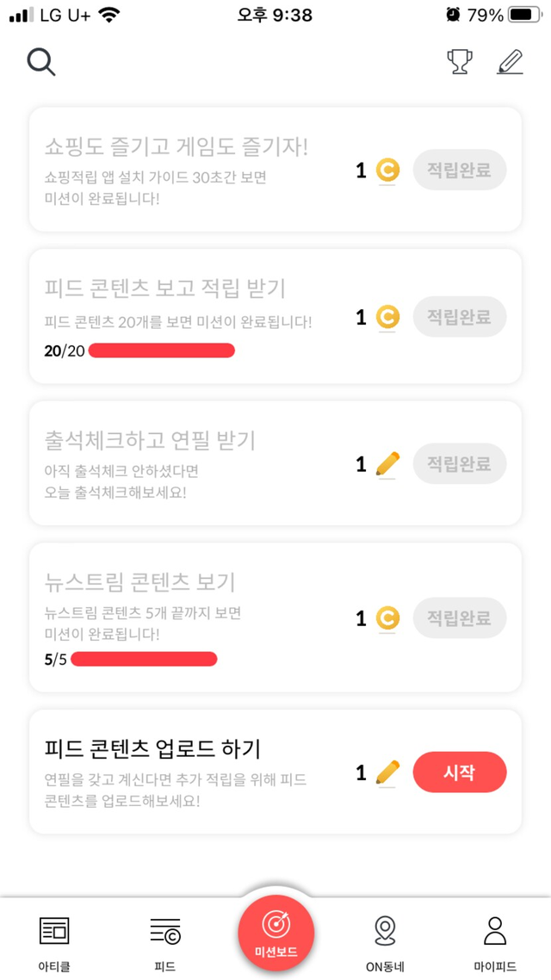The image size is (551, 980).
Task: Tap 적립완료 on the shopping mission
Action: point(460,171)
